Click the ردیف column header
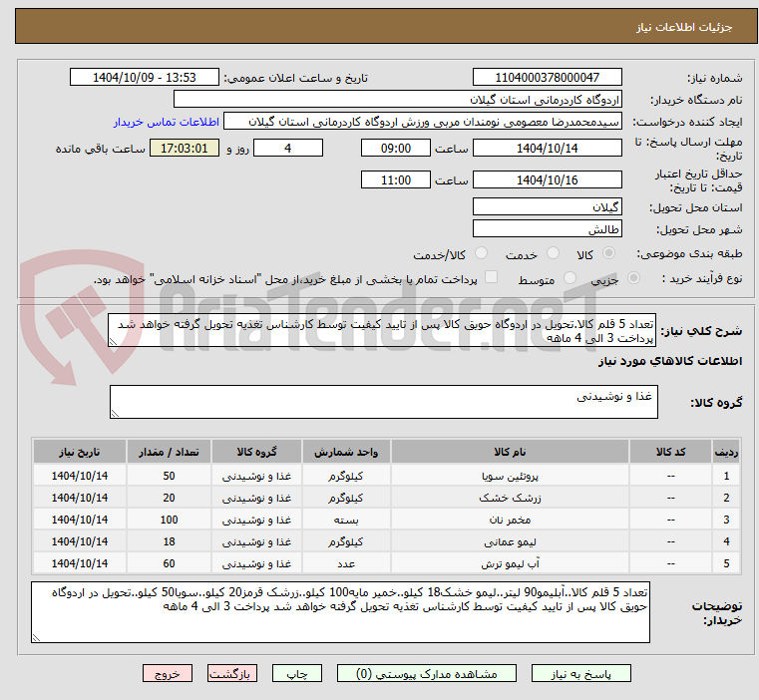The image size is (759, 700). [726, 451]
